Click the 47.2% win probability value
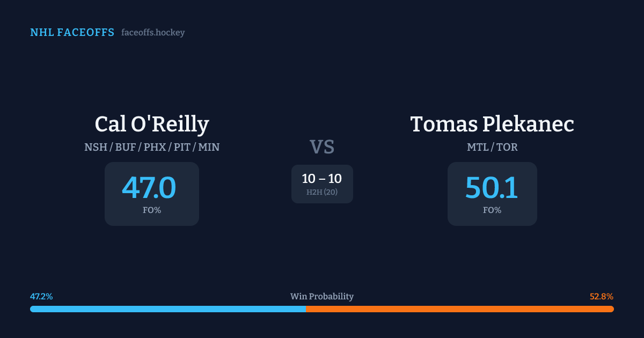Viewport: 644px width, 338px height. click(41, 296)
